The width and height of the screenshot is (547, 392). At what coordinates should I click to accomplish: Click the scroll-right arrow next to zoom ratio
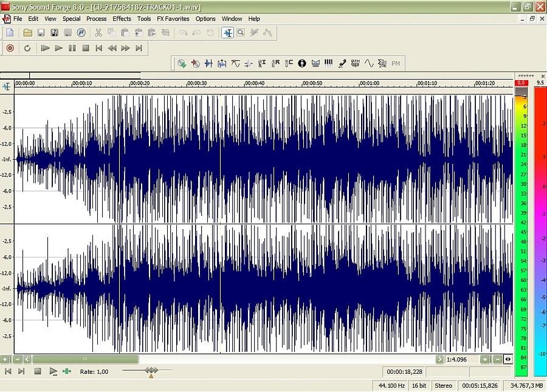point(439,359)
